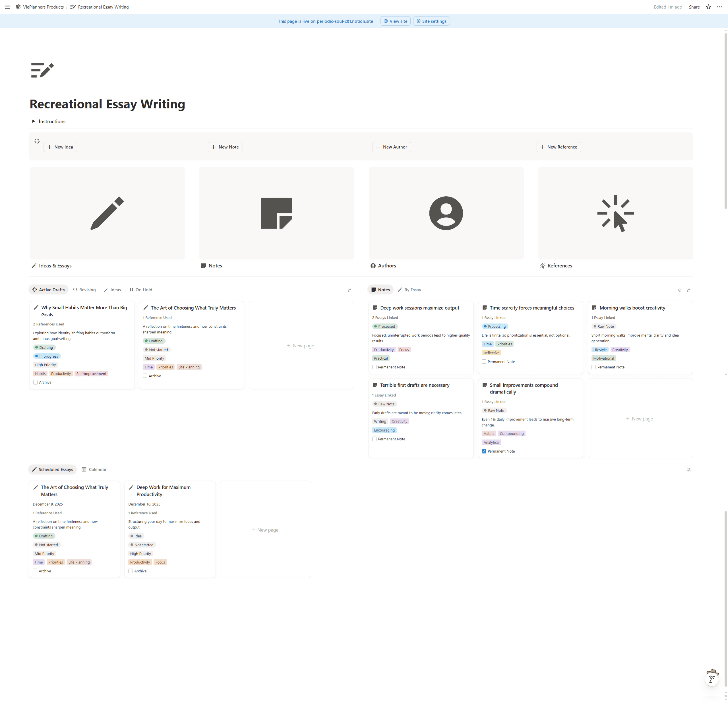Open settings icon for Active Drafts view
Image resolution: width=728 pixels, height=703 pixels.
coord(349,290)
